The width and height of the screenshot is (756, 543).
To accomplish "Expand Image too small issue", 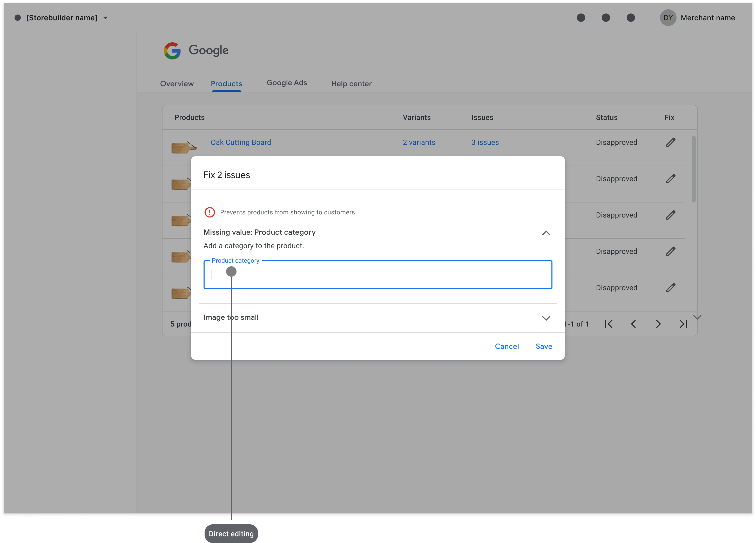I will point(546,318).
